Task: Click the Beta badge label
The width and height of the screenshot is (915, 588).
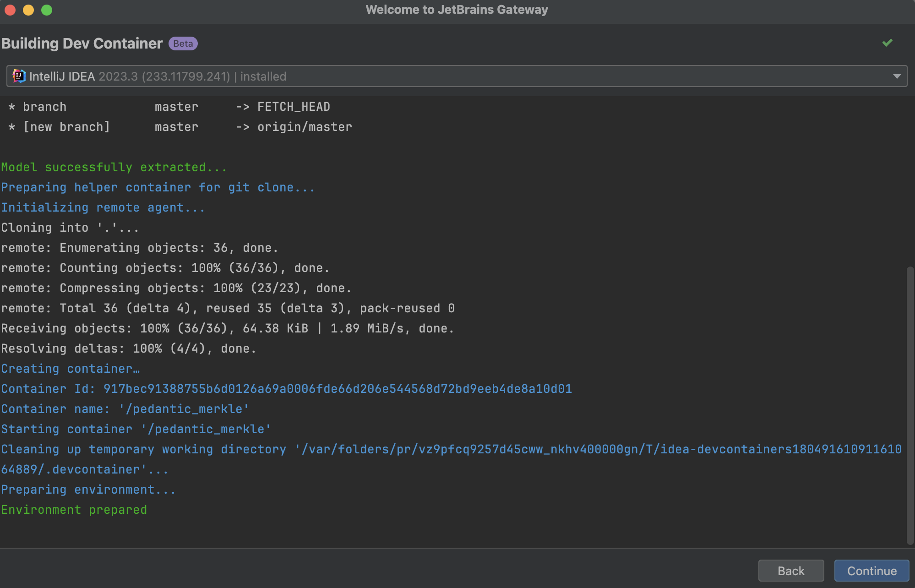Action: pyautogui.click(x=183, y=44)
